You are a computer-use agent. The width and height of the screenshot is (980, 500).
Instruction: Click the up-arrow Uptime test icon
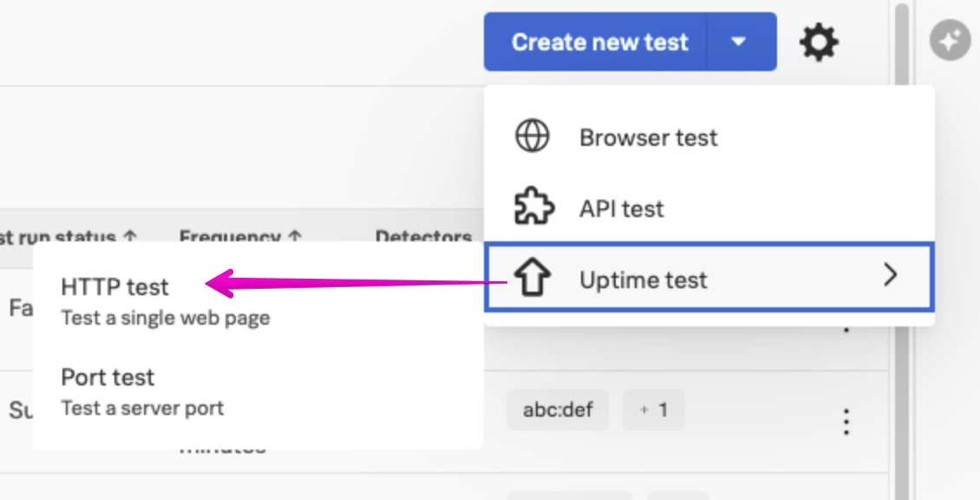531,279
